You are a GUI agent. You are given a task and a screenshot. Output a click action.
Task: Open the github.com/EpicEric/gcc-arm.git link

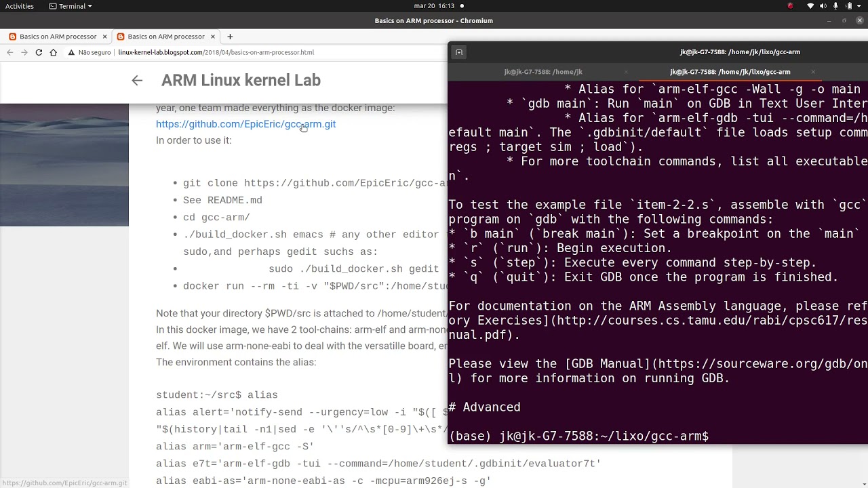(245, 124)
